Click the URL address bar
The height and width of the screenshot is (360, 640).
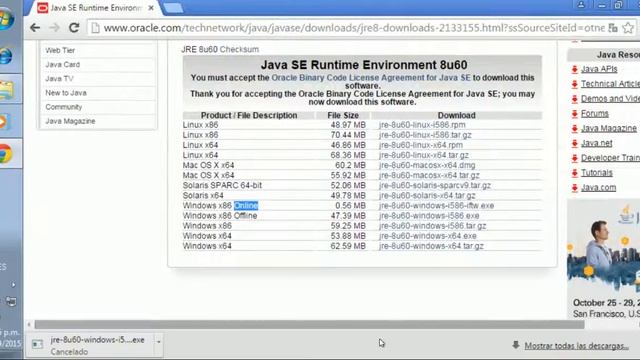(348, 28)
